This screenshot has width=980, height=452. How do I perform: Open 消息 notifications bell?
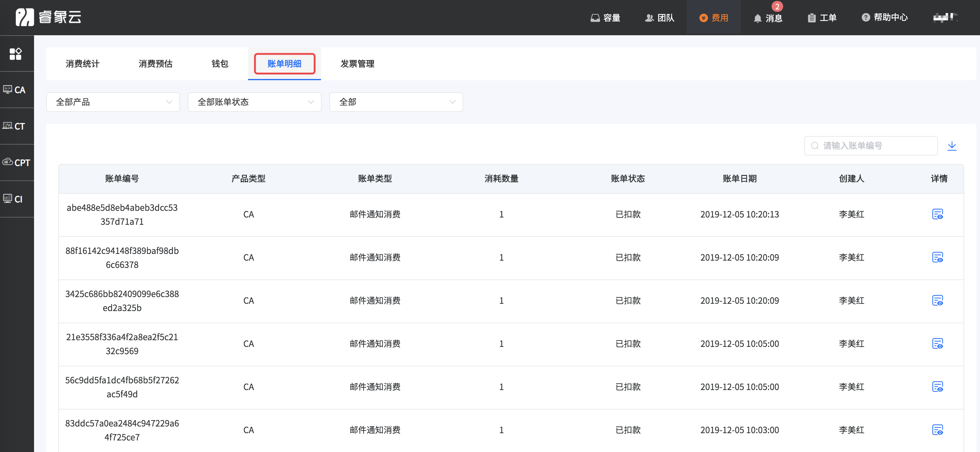[768, 18]
